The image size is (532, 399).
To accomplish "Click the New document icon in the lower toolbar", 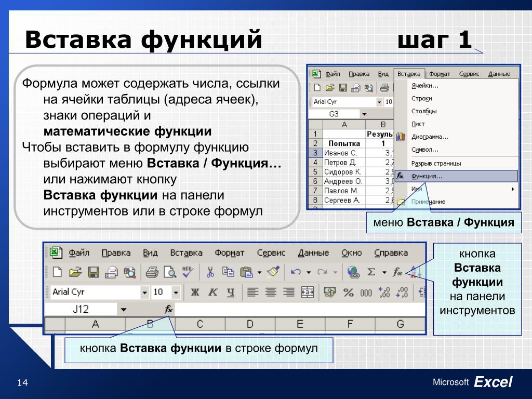I will [57, 272].
